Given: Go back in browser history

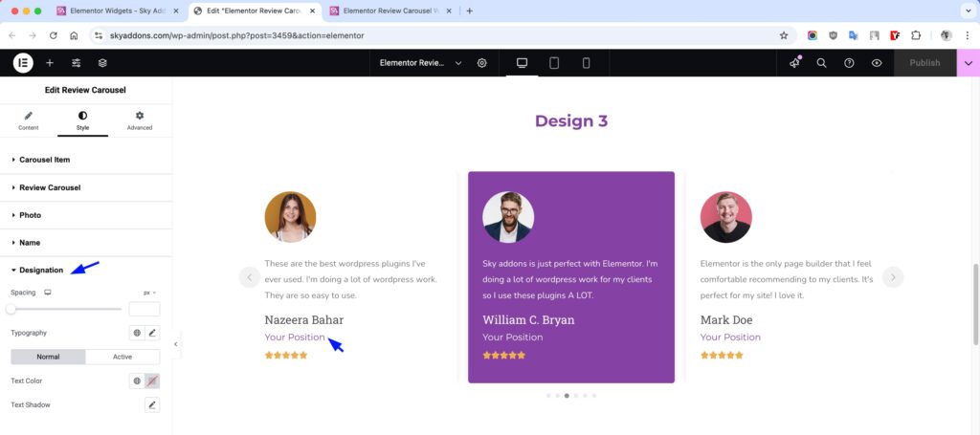Looking at the screenshot, I should [x=11, y=35].
